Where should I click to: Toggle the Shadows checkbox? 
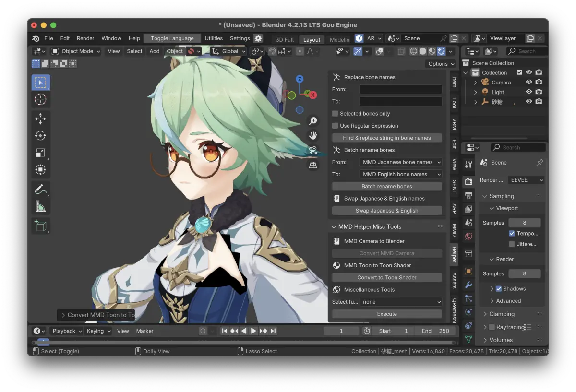pyautogui.click(x=499, y=289)
